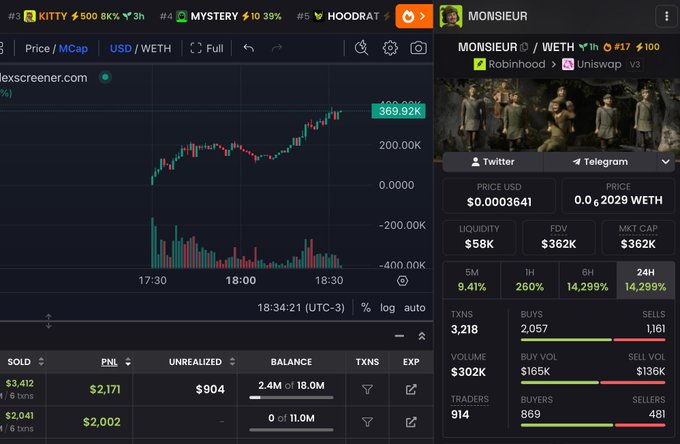Image resolution: width=680 pixels, height=444 pixels.
Task: Click the lightning 100 boost badge
Action: coord(647,47)
